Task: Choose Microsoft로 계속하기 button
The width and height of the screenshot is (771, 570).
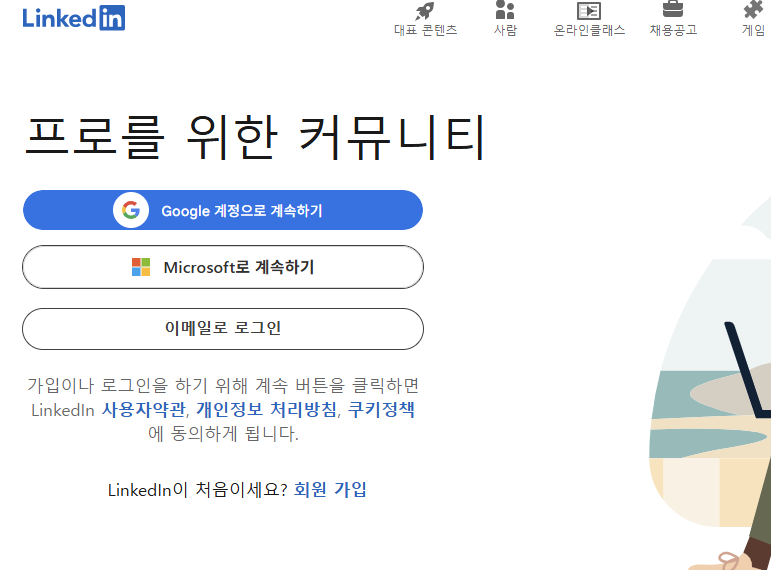Action: tap(223, 267)
